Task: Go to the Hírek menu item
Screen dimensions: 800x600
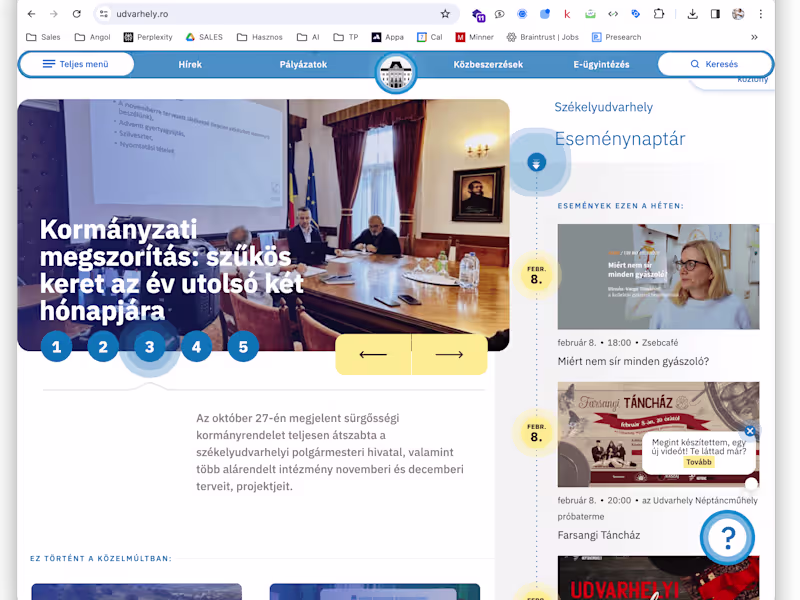Action: 190,64
